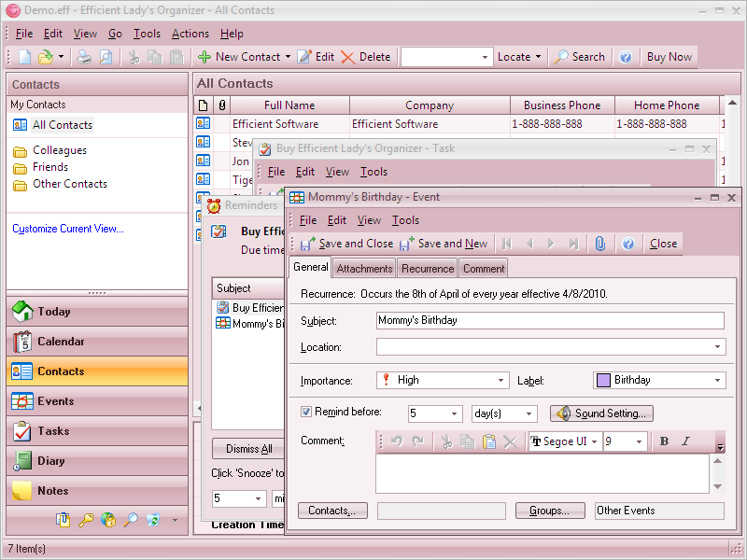Open the day(s) reminder unit dropdown
Image resolution: width=747 pixels, height=560 pixels.
tap(503, 413)
